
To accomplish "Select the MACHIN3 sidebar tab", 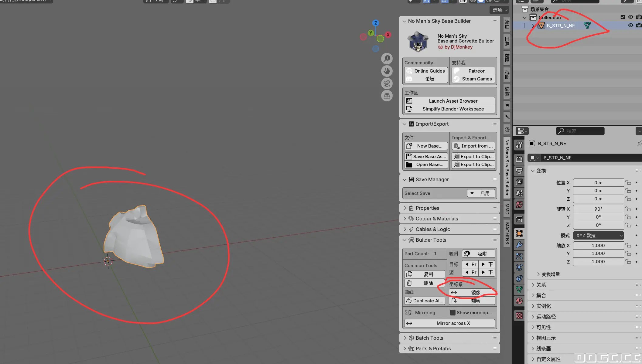I will (x=507, y=233).
